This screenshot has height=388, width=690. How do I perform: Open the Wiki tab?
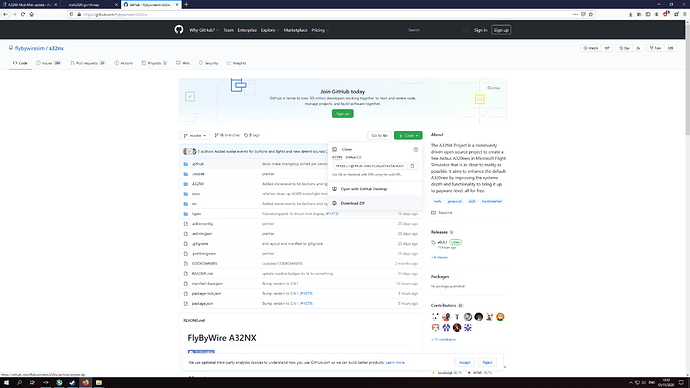point(183,63)
